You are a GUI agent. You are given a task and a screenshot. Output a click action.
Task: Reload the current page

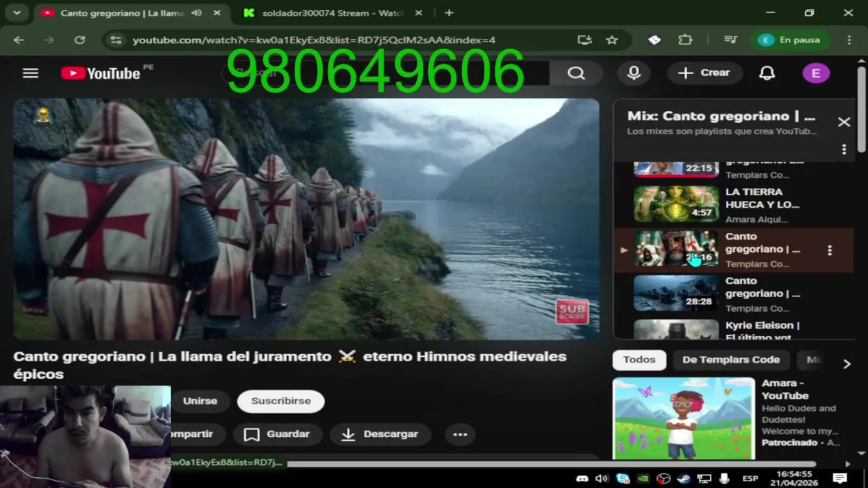[x=79, y=40]
